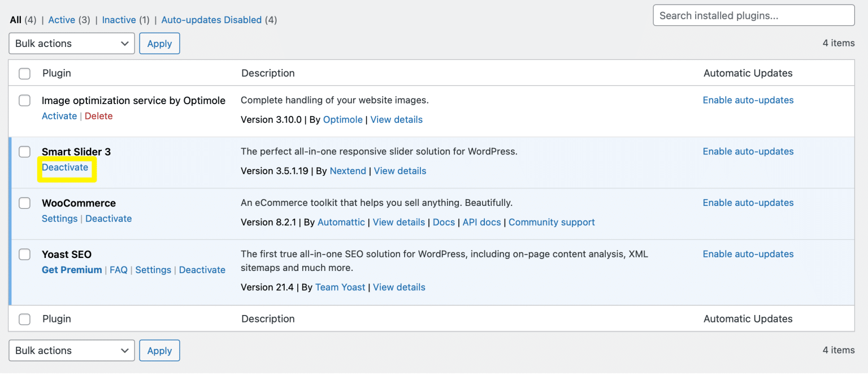Check the WooCommerce plugin checkbox
The height and width of the screenshot is (388, 868).
pyautogui.click(x=24, y=203)
